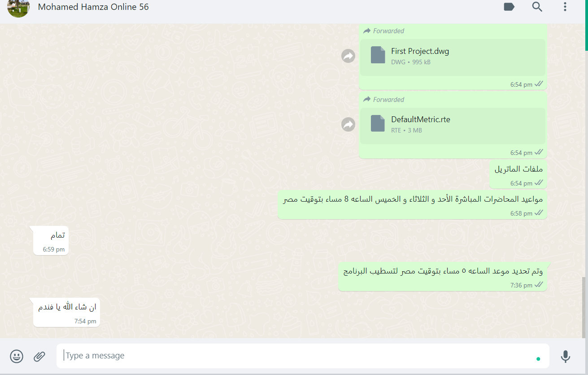The width and height of the screenshot is (588, 375).
Task: Open the three-dot chat menu
Action: click(x=565, y=7)
